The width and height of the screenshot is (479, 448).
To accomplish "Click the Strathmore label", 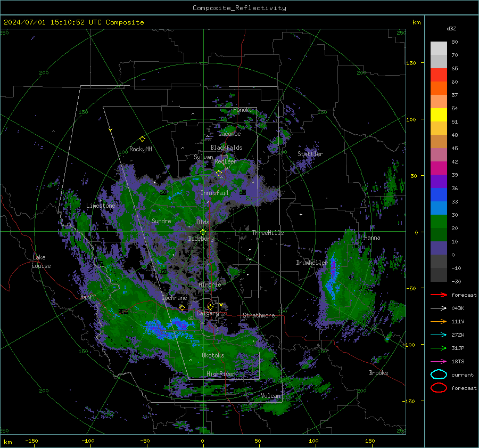I will point(259,315).
